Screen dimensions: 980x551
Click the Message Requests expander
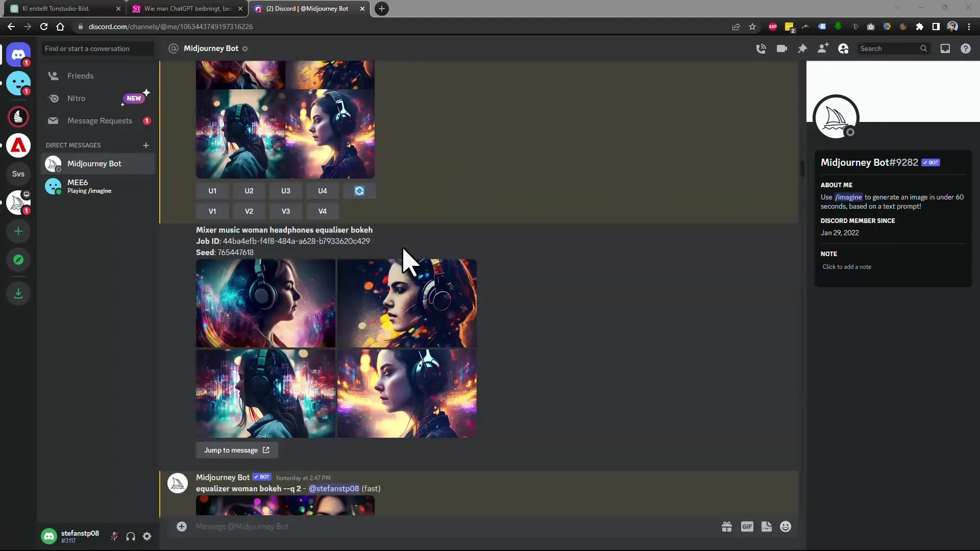(x=99, y=120)
